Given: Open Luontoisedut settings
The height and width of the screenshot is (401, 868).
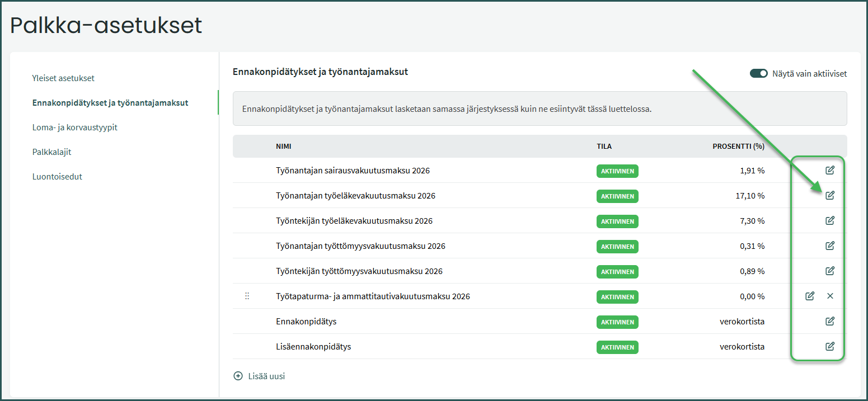Looking at the screenshot, I should (x=57, y=177).
